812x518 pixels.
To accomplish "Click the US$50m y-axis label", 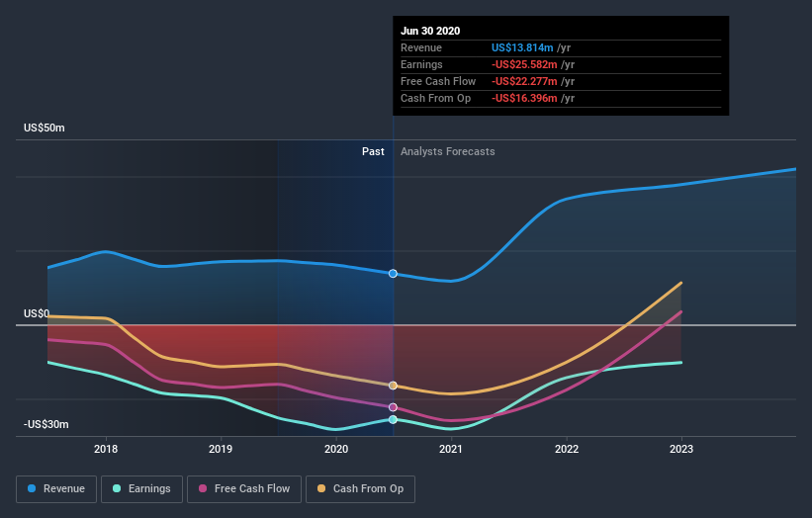I will (x=45, y=128).
